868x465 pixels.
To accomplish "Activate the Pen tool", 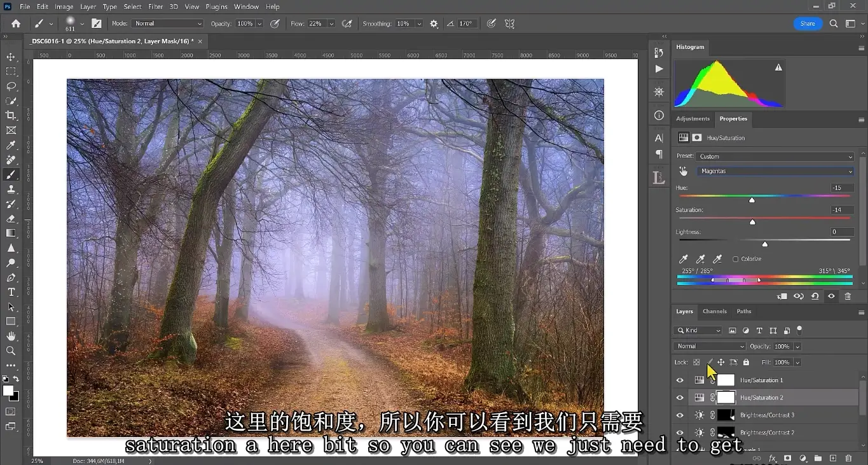I will tap(11, 277).
